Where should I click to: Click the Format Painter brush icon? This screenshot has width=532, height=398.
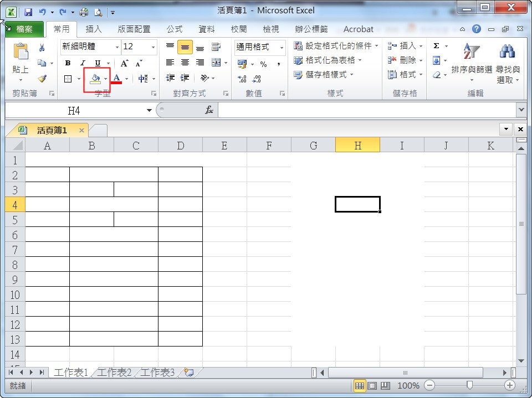[x=42, y=79]
